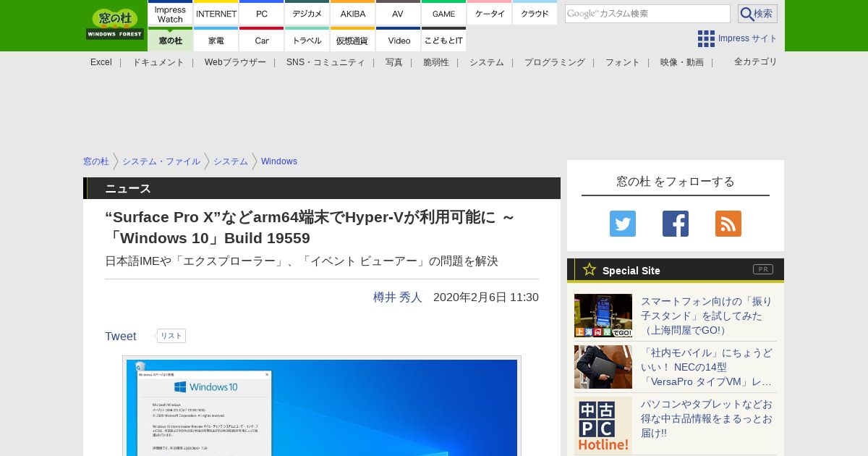Open the INTERNET Watch tab
Image resolution: width=868 pixels, height=456 pixels.
click(x=216, y=13)
